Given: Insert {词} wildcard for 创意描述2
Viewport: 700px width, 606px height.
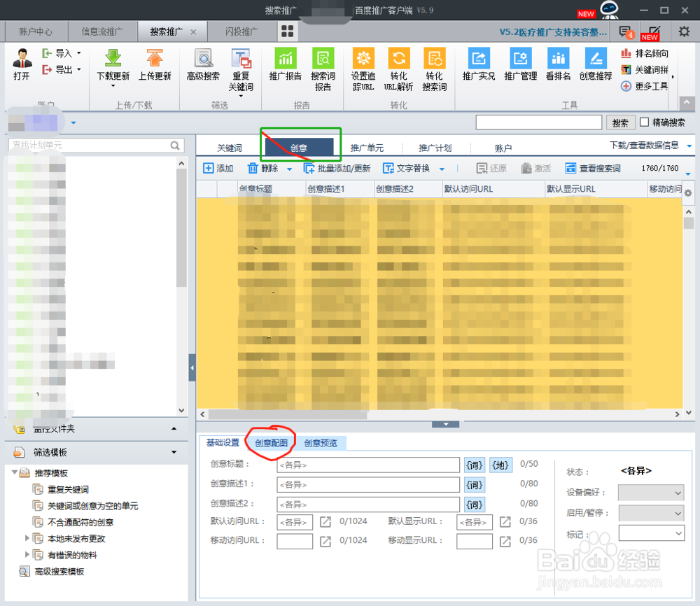Looking at the screenshot, I should coord(474,505).
